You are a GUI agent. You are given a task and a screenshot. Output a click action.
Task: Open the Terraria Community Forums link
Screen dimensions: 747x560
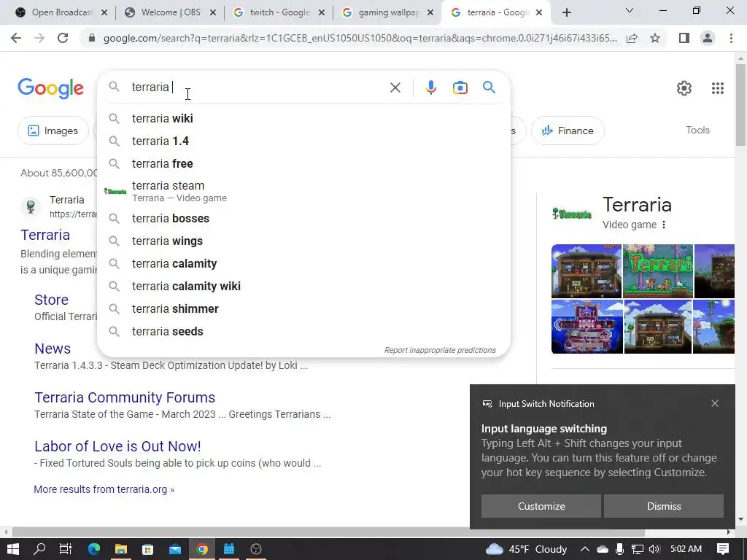125,397
